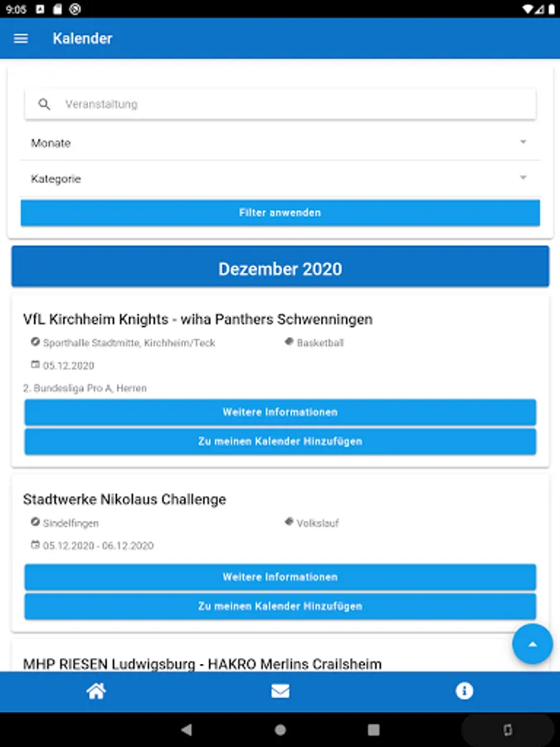
Task: Open the mail envelope tab
Action: point(280,691)
